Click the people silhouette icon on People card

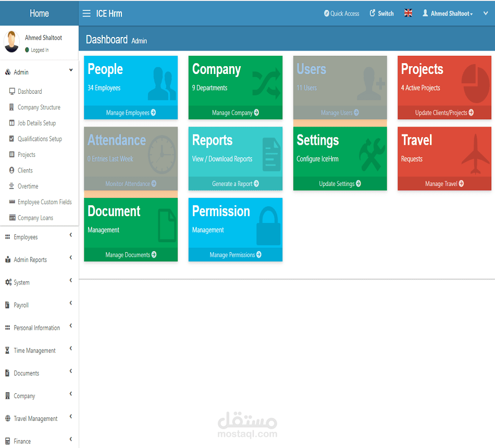point(162,83)
